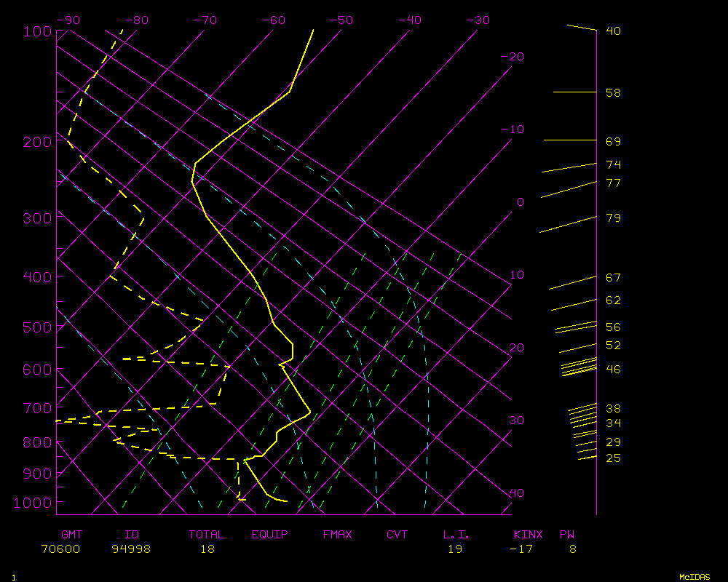This screenshot has height=582, width=728.
Task: Click the EQUIP label
Action: [270, 535]
